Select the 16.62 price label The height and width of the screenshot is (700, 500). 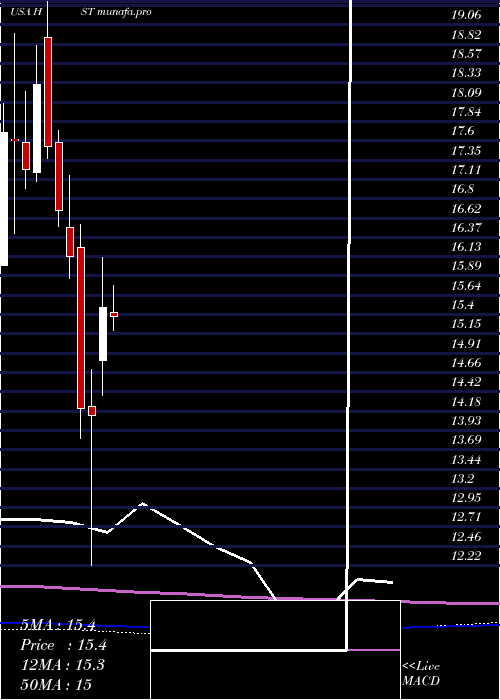pos(466,209)
